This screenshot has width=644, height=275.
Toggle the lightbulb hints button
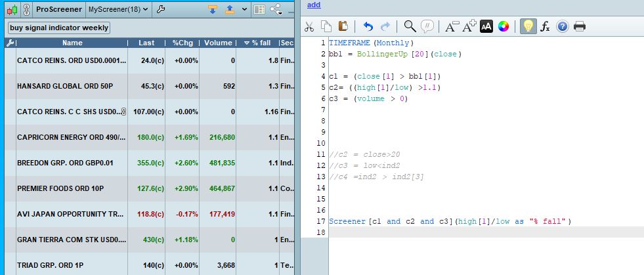coord(528,27)
